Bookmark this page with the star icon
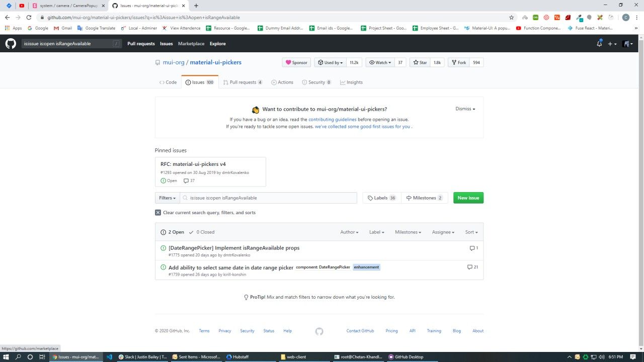Screen dimensions: 644x362 pyautogui.click(x=511, y=17)
